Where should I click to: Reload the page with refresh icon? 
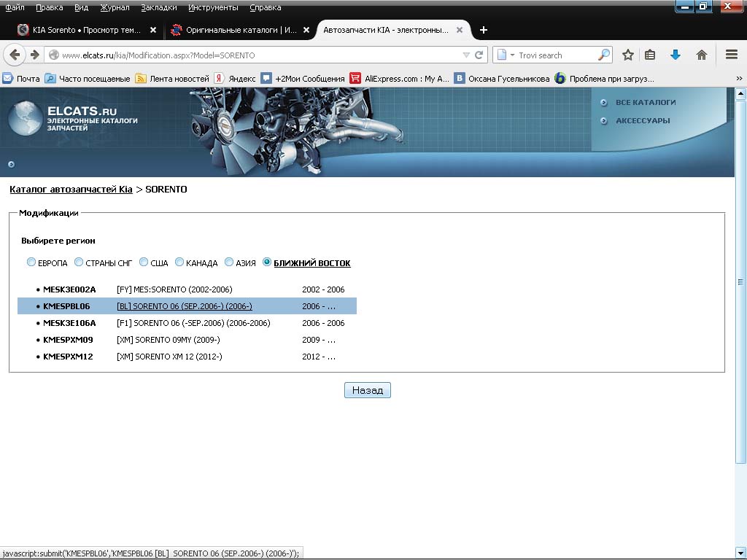click(x=479, y=55)
